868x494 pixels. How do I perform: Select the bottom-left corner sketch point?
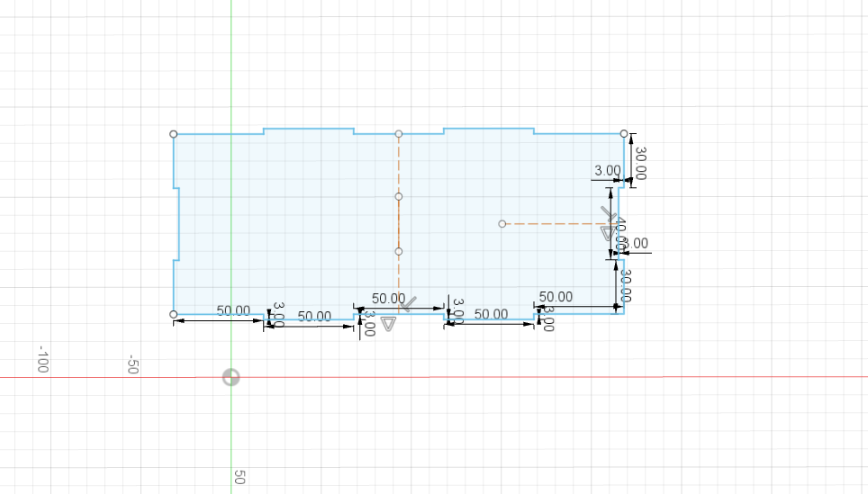point(173,314)
